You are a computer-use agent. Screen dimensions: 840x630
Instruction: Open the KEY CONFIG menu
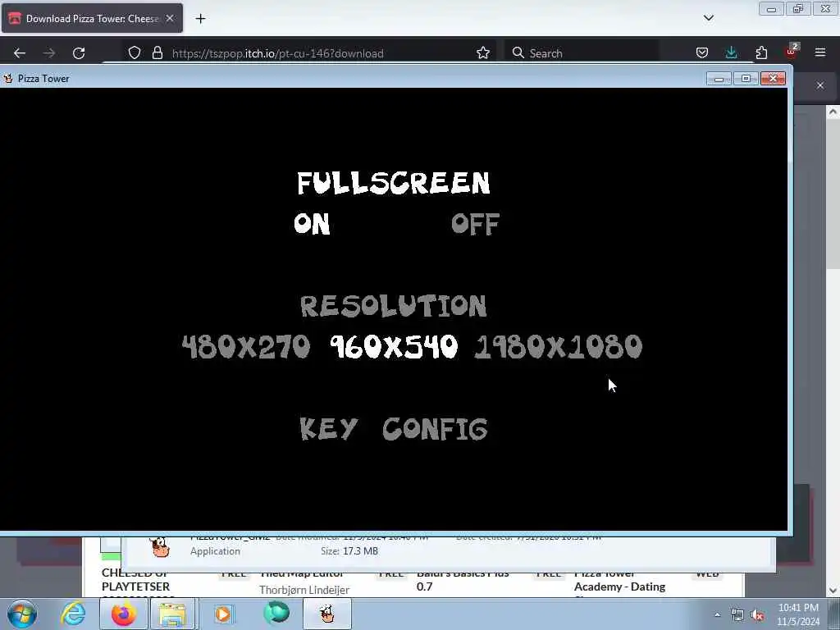point(394,428)
